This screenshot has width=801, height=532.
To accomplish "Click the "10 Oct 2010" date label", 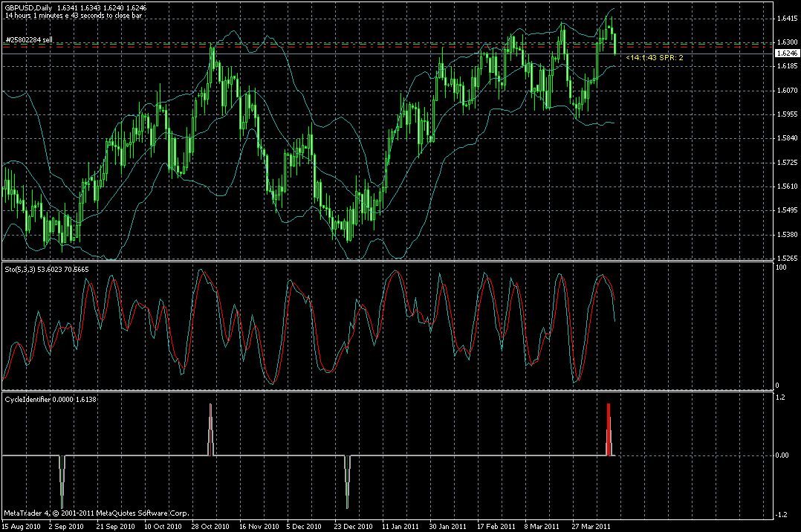I will 163,526.
